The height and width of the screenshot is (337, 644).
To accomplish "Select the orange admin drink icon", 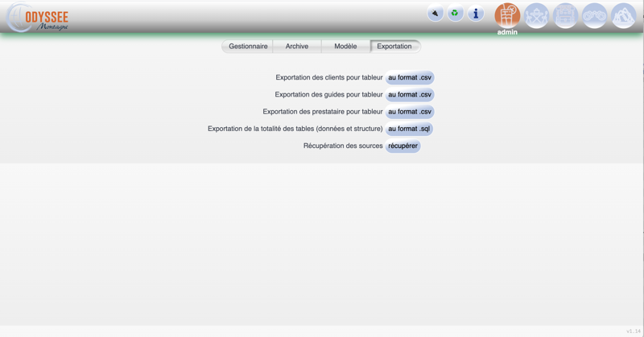I will click(507, 14).
